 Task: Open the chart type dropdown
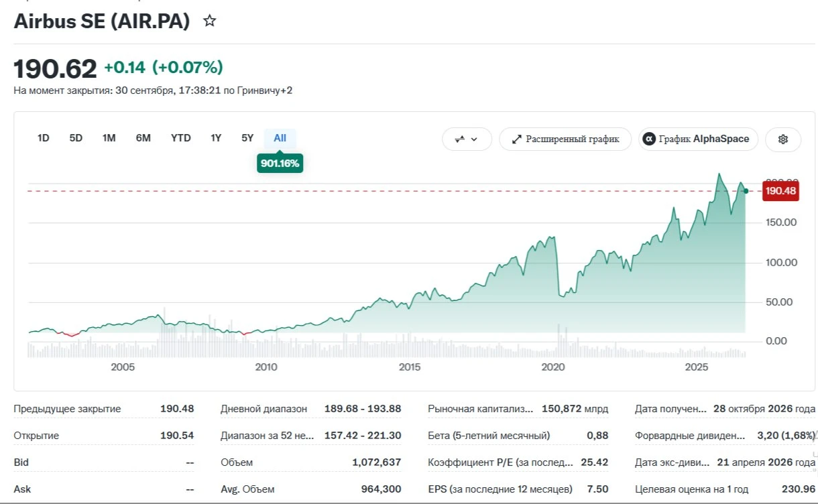coord(467,139)
